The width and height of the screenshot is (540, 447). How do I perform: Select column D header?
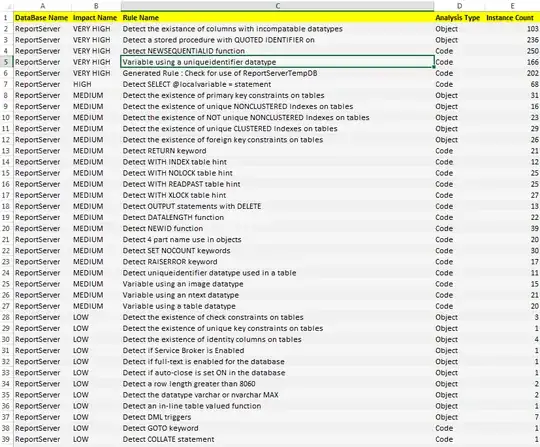459,6
